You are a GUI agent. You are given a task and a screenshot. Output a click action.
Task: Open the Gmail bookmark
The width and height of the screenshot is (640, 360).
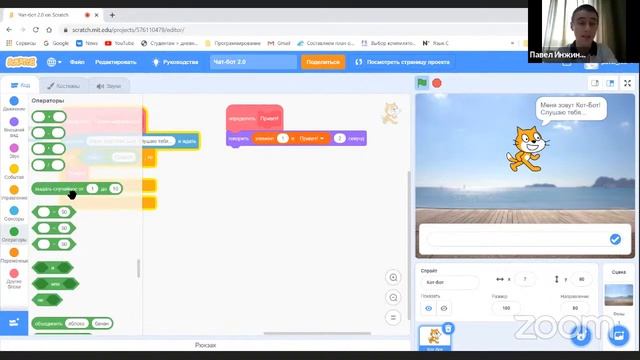[x=279, y=43]
